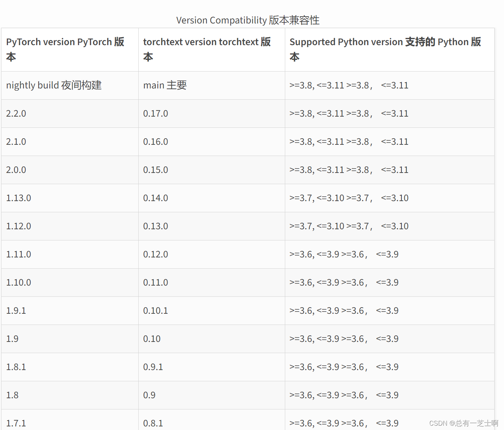Screen dimensions: 504x430
Task: Click the Python version cell in the 1.9 row
Action: click(x=390, y=339)
